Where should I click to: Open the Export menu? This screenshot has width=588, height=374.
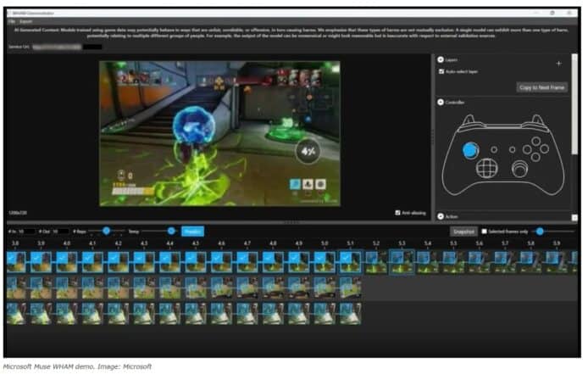pyautogui.click(x=25, y=20)
